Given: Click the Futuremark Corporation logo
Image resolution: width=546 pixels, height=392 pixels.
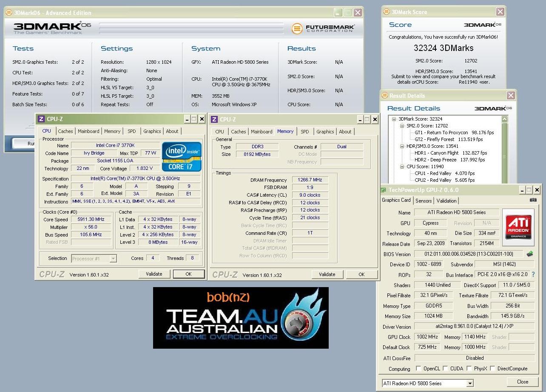Looking at the screenshot, I should tap(323, 28).
